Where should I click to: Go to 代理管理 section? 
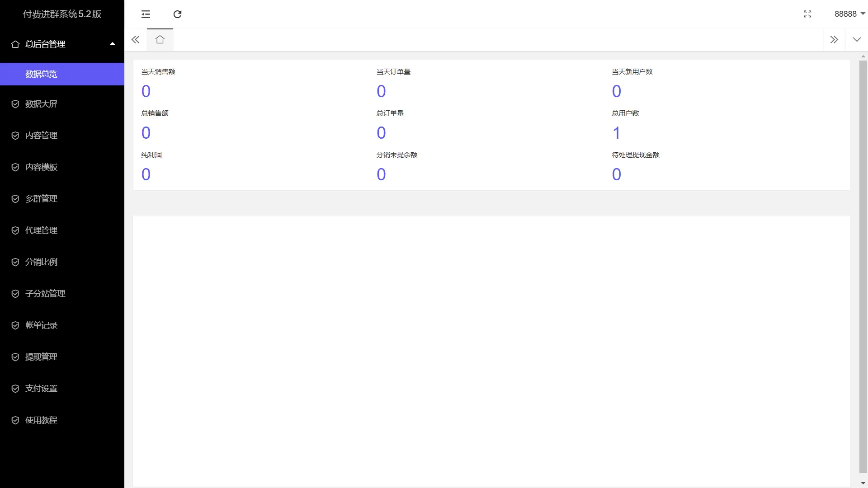[41, 230]
